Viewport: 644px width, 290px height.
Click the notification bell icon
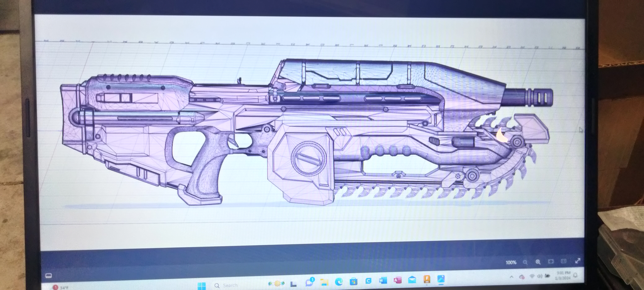(x=575, y=275)
